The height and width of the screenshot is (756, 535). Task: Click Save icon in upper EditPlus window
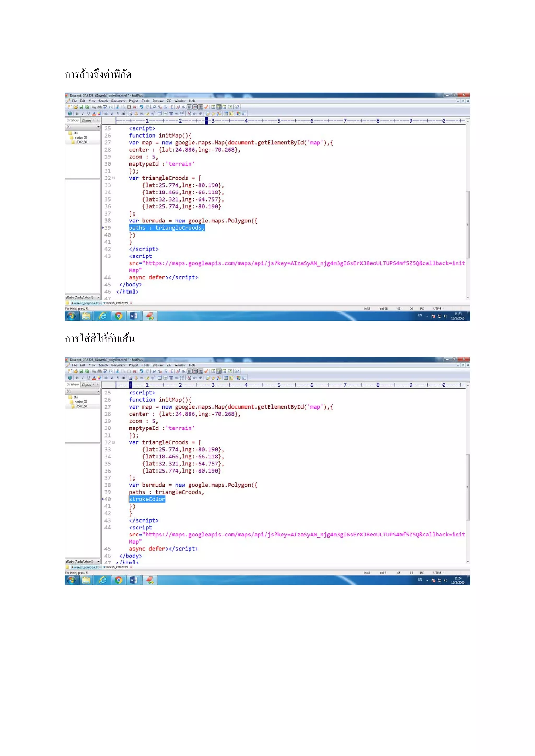tap(81, 107)
